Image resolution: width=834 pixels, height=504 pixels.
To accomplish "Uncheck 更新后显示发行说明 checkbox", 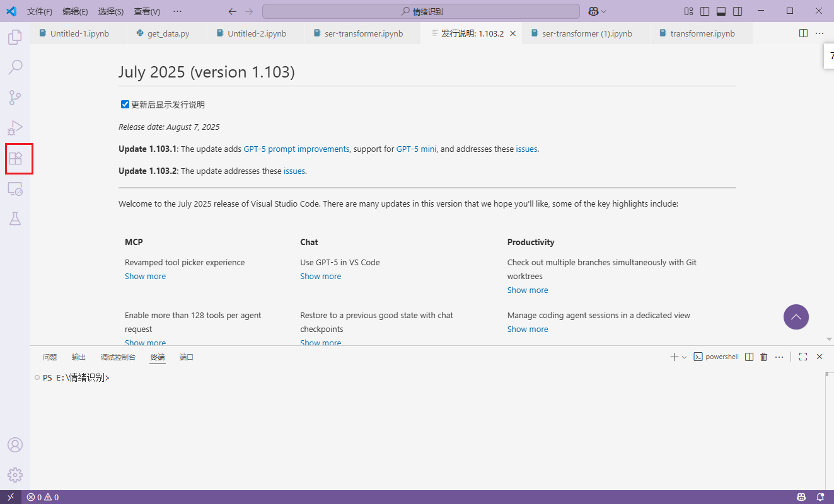I will coord(125,105).
